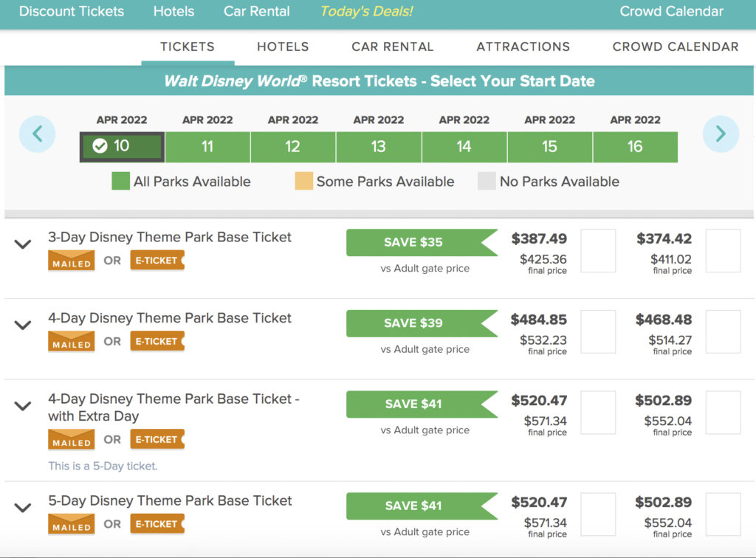Click the E-TICKET icon for 3-Day ticket
This screenshot has height=558, width=756.
pyautogui.click(x=157, y=260)
